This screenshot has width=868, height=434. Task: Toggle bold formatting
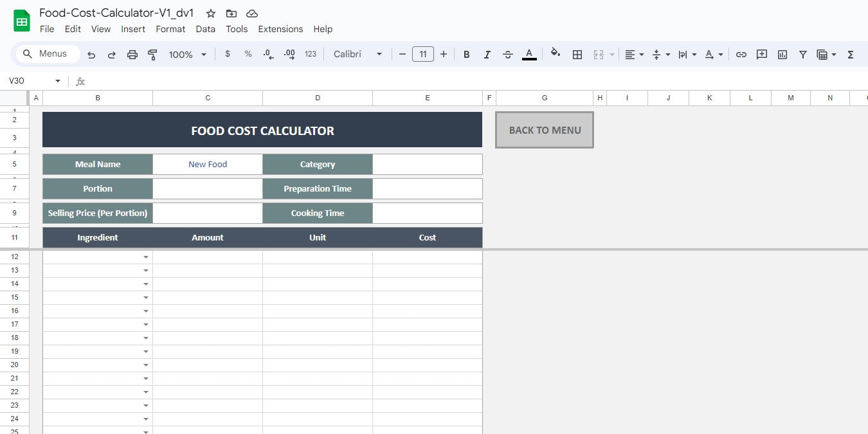467,55
